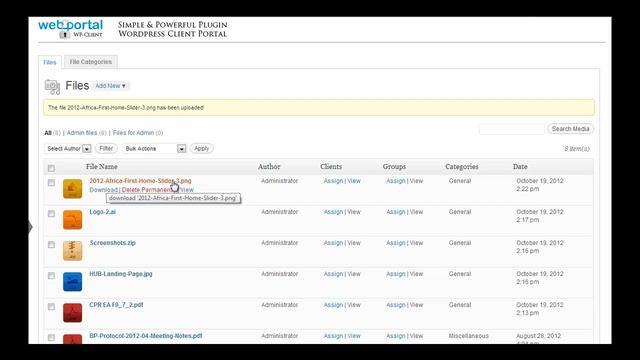Assign clients to Screenshots.zip
This screenshot has height=360, width=640.
coord(333,243)
